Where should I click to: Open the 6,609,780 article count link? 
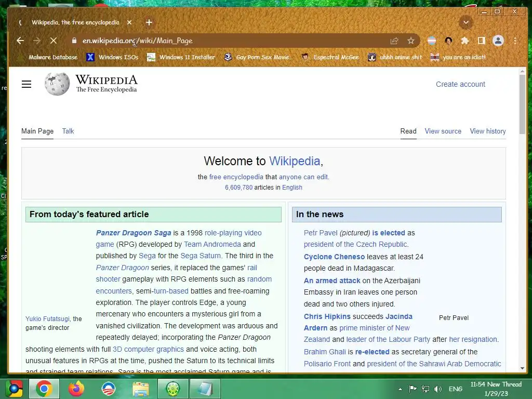point(238,187)
